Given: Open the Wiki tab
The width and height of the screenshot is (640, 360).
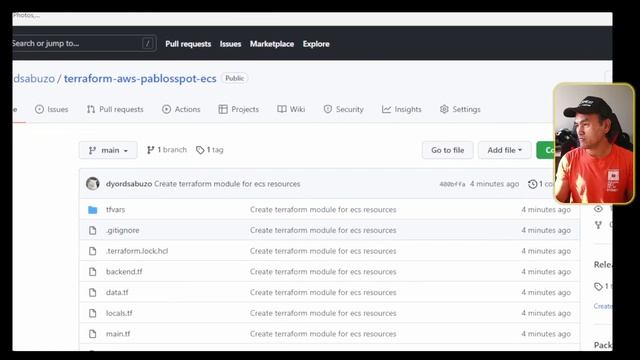Looking at the screenshot, I should (291, 109).
